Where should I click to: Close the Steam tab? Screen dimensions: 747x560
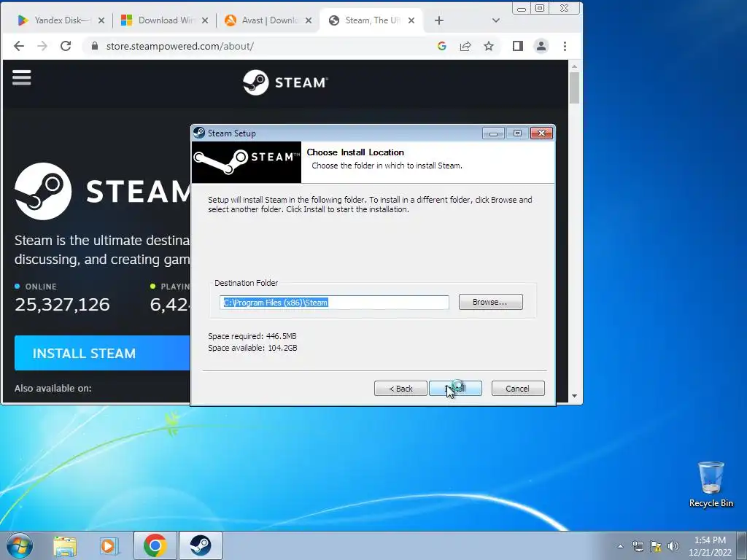pos(411,20)
